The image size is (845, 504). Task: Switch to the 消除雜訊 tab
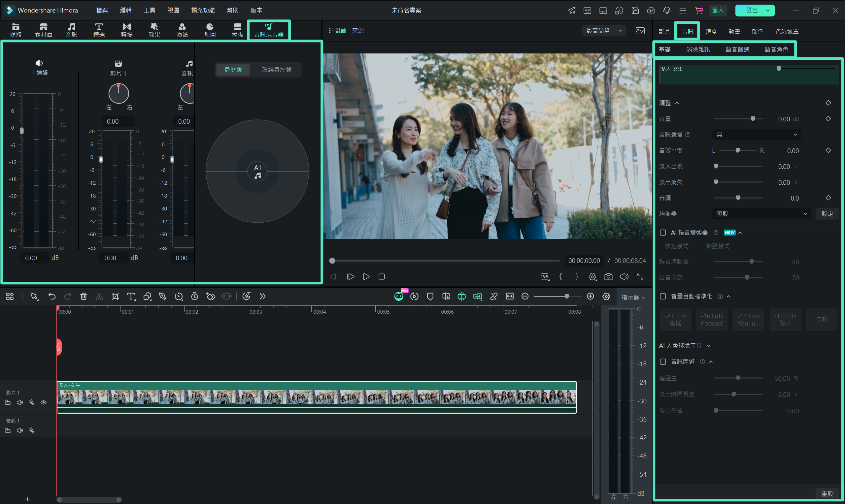(x=698, y=49)
